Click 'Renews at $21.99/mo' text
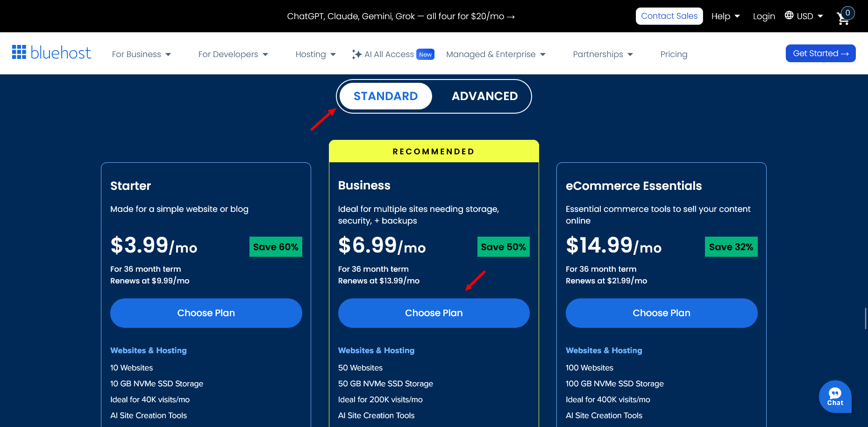Viewport: 868px width, 427px height. click(x=606, y=281)
